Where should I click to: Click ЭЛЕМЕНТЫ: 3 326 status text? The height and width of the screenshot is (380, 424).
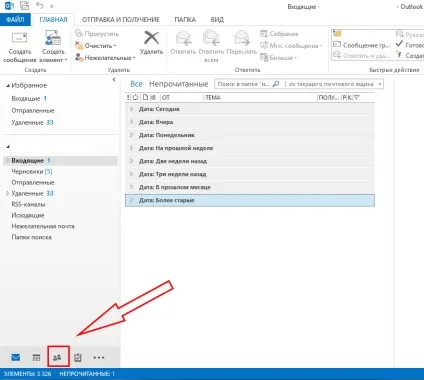27,374
